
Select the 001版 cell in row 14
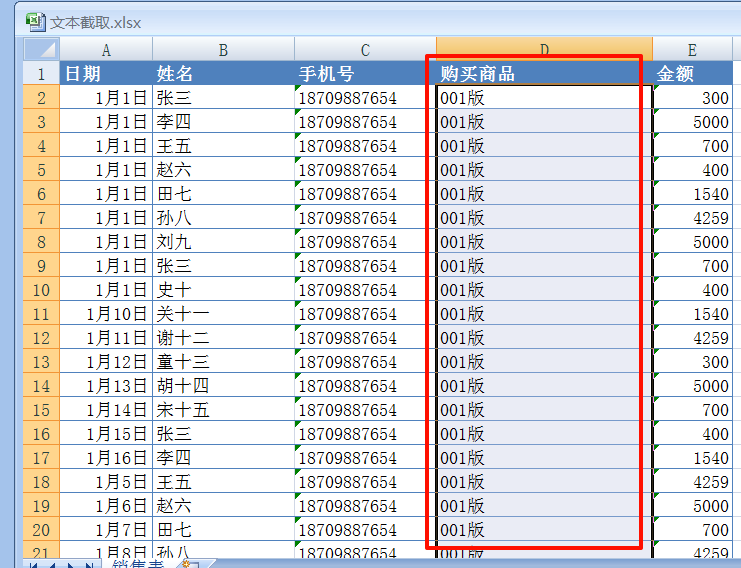tap(544, 386)
